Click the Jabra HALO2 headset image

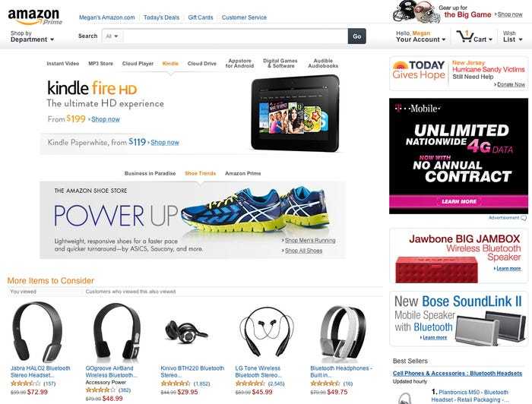(x=37, y=332)
